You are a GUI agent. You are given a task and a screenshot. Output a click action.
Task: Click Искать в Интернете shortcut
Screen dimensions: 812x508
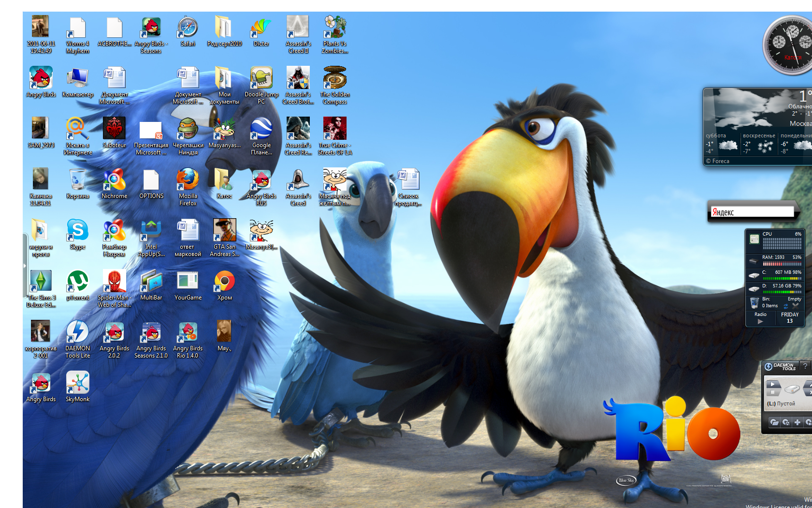(x=77, y=136)
